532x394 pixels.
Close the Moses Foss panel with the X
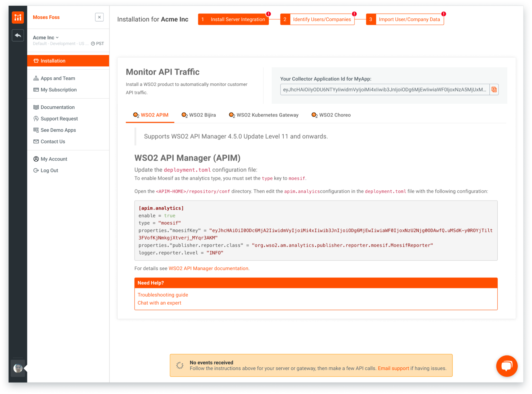coord(99,17)
